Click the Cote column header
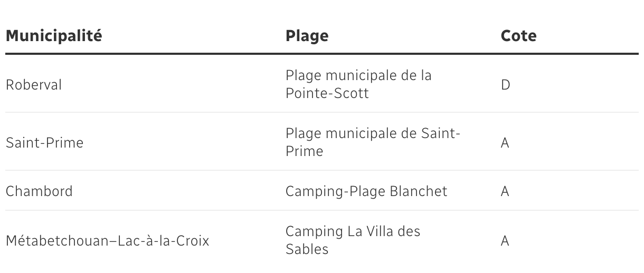The height and width of the screenshot is (273, 644). tap(518, 36)
